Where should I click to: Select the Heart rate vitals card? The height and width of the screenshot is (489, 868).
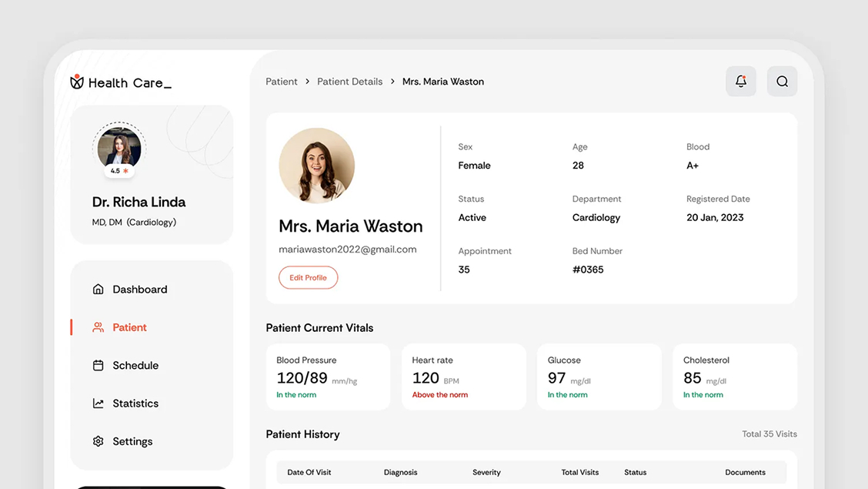(x=464, y=377)
